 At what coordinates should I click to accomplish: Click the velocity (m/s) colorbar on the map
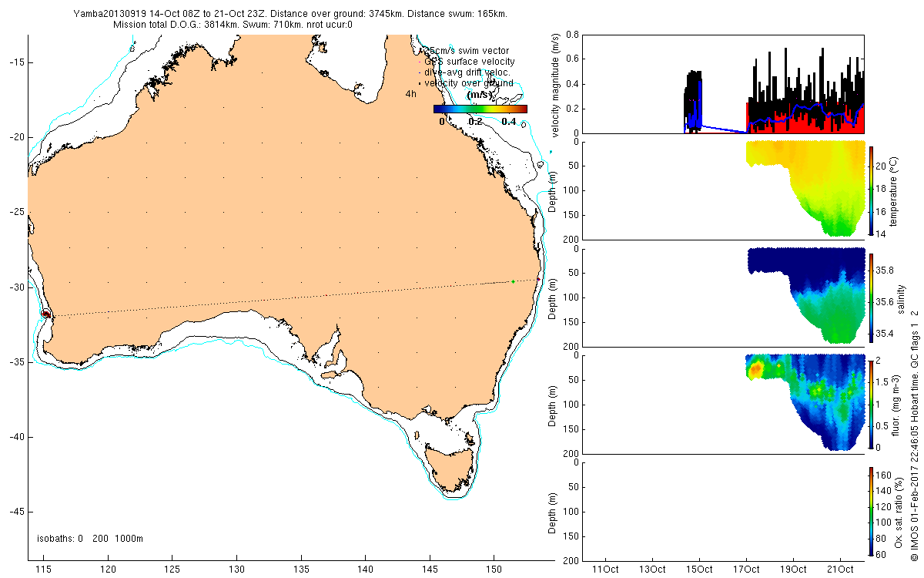480,109
